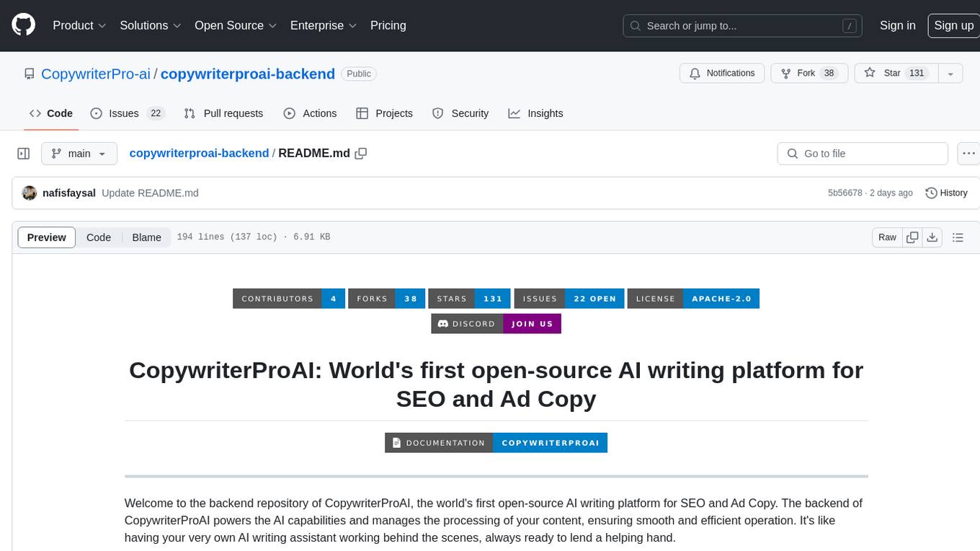Click the Forks 38 badge

(x=386, y=299)
